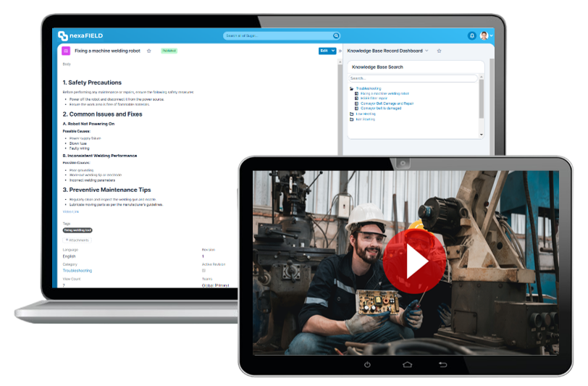This screenshot has height=386, width=588.
Task: Collapse the Troubleshooting folder
Action: click(352, 88)
